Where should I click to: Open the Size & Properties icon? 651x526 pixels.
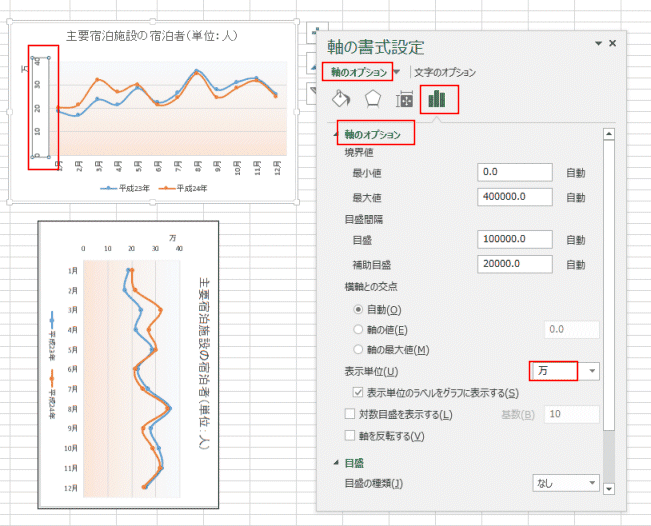(404, 100)
